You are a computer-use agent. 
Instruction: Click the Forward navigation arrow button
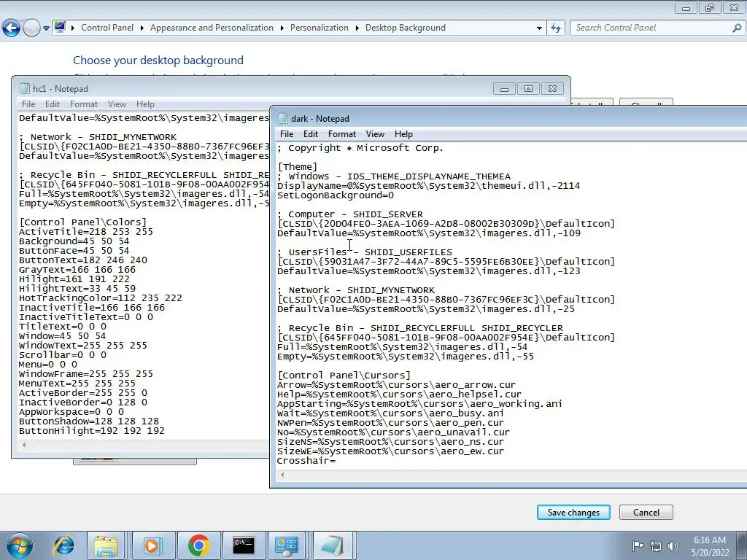pos(31,28)
